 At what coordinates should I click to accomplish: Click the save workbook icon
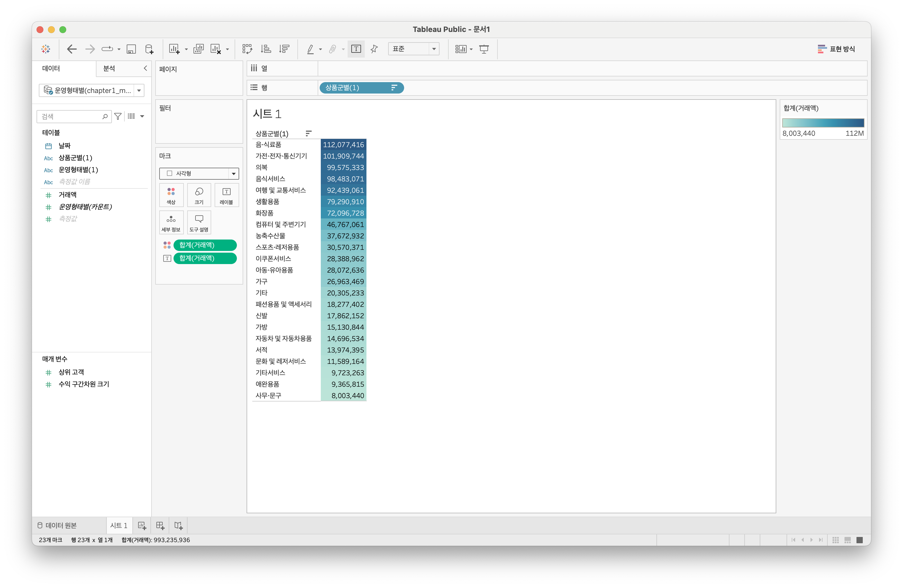click(131, 49)
